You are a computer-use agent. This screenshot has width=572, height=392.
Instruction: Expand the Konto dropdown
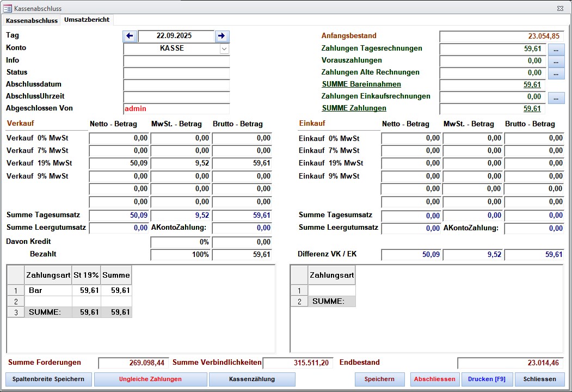[x=224, y=48]
